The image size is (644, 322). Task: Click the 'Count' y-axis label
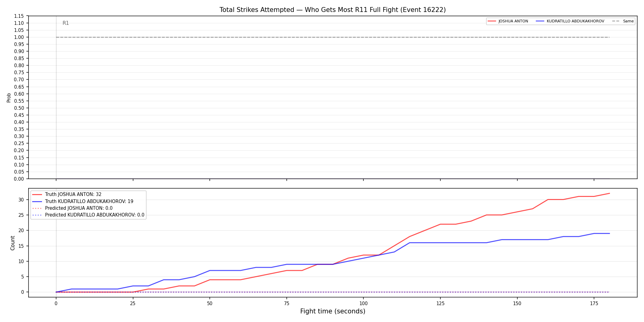13,243
